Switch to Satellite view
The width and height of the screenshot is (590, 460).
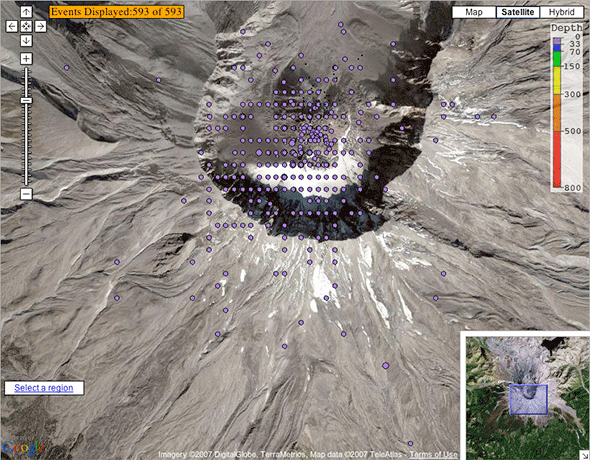[518, 12]
